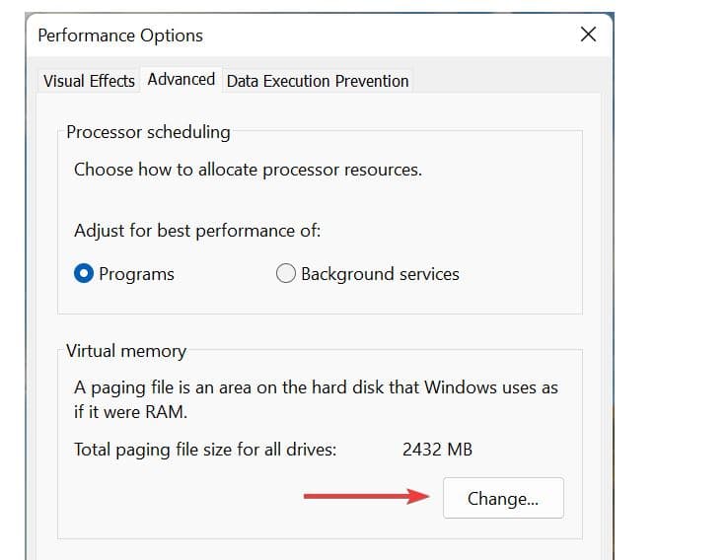Screen dimensions: 728x560
Task: Click the Change... virtual memory button
Action: (503, 498)
